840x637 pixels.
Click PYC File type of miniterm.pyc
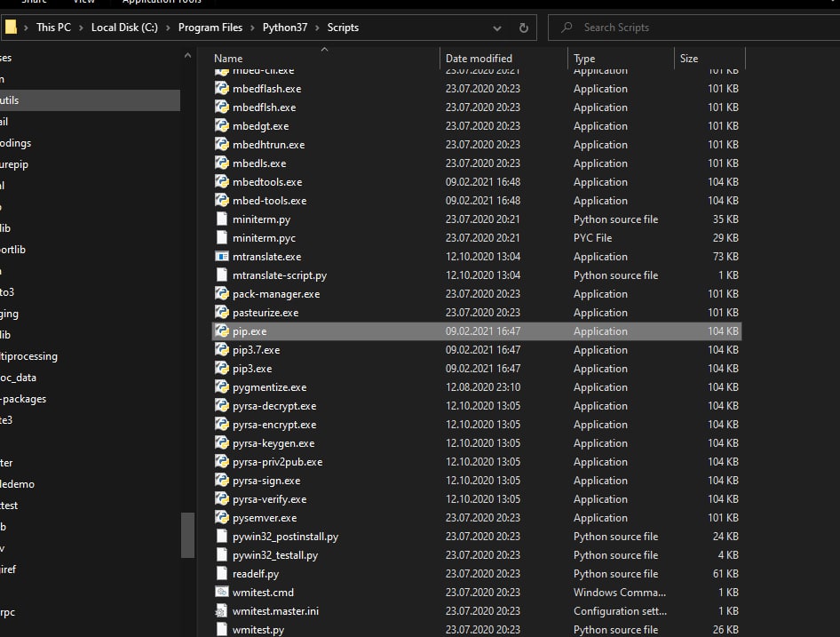coord(592,237)
